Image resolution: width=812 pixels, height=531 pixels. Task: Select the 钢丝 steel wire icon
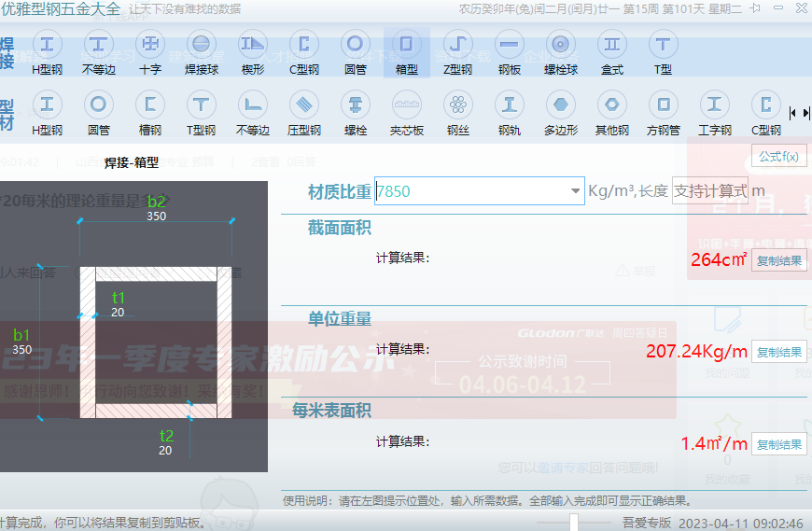click(x=457, y=113)
